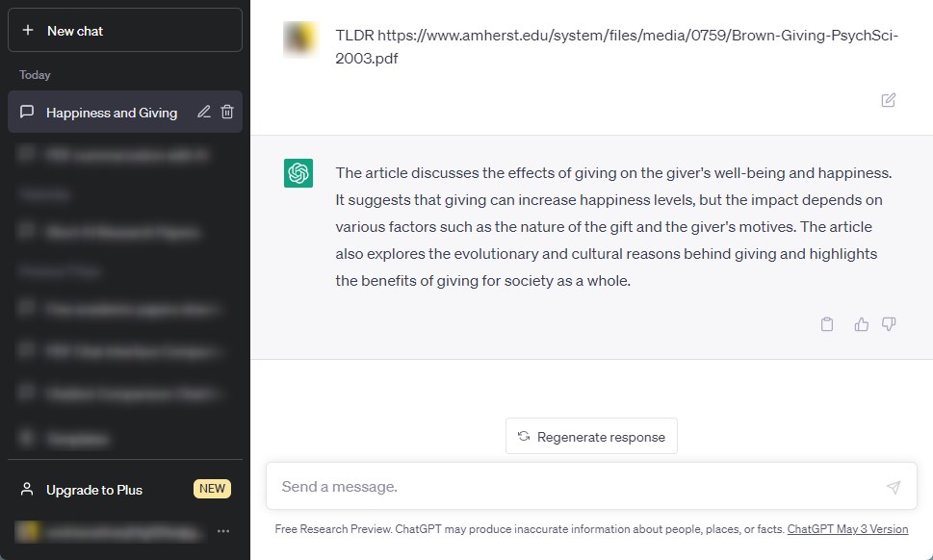Send the message using the paper plane icon
933x560 pixels.
click(893, 488)
